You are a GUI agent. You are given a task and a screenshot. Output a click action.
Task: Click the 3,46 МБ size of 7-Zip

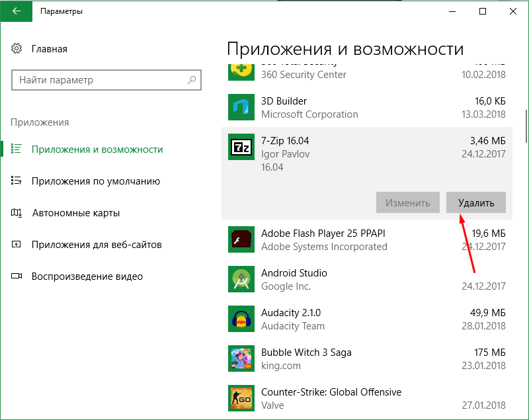point(488,141)
